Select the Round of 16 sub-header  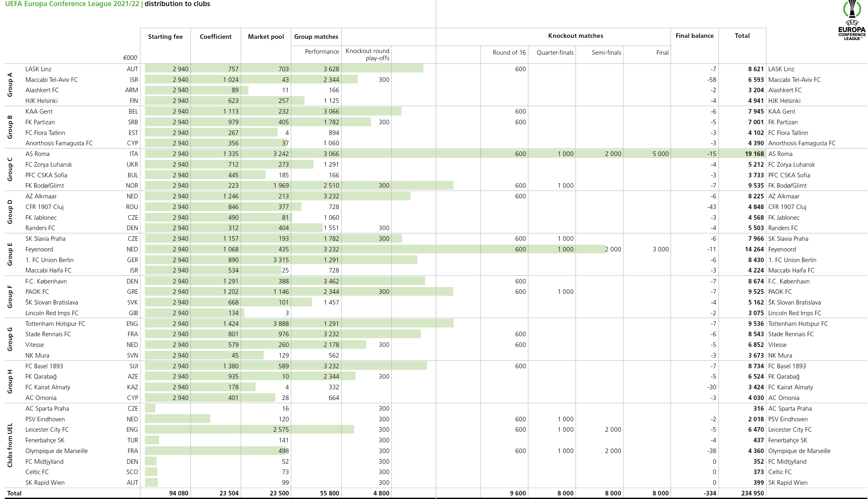[x=509, y=52]
